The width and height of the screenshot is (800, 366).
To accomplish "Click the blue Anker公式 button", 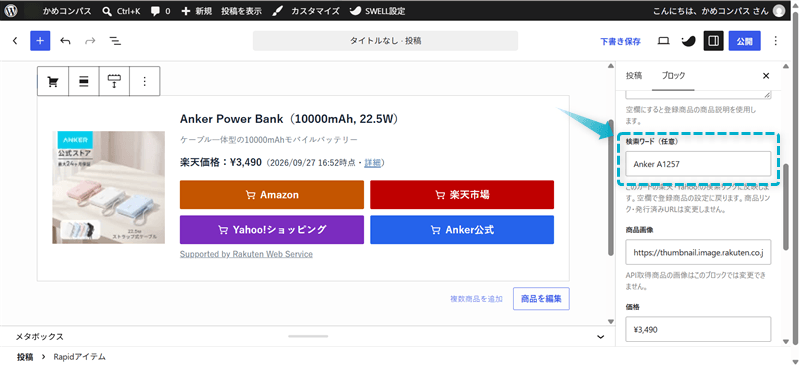I will 462,230.
